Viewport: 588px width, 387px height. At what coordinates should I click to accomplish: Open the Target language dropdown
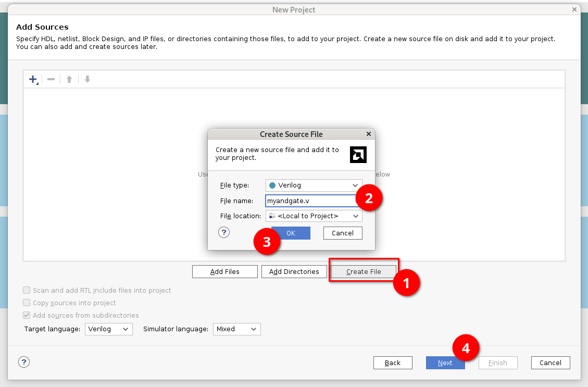pyautogui.click(x=109, y=329)
